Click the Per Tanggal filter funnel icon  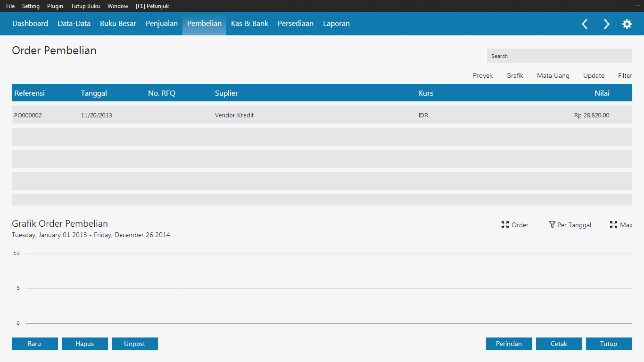(552, 225)
